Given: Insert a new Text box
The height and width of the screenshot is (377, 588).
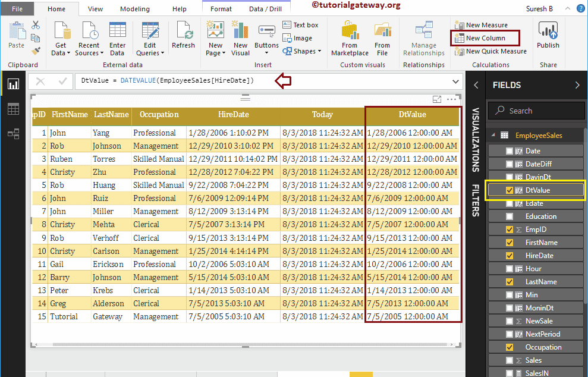Looking at the screenshot, I should [301, 24].
